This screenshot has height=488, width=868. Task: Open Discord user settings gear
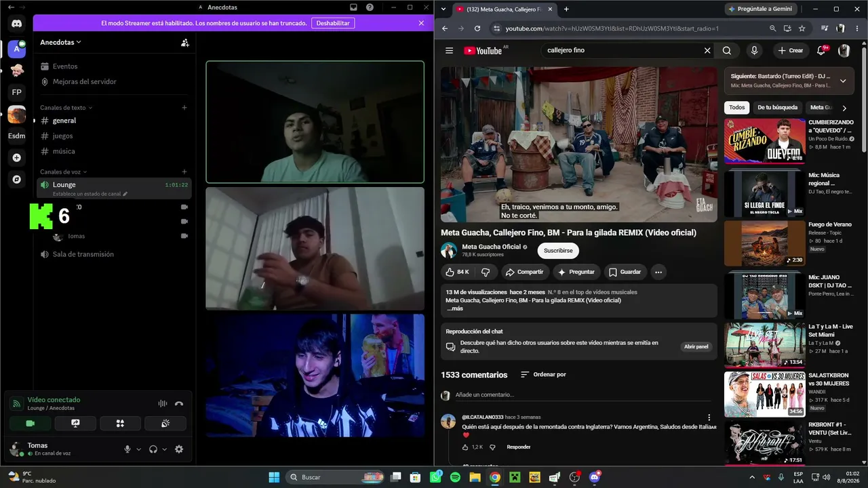(x=179, y=449)
